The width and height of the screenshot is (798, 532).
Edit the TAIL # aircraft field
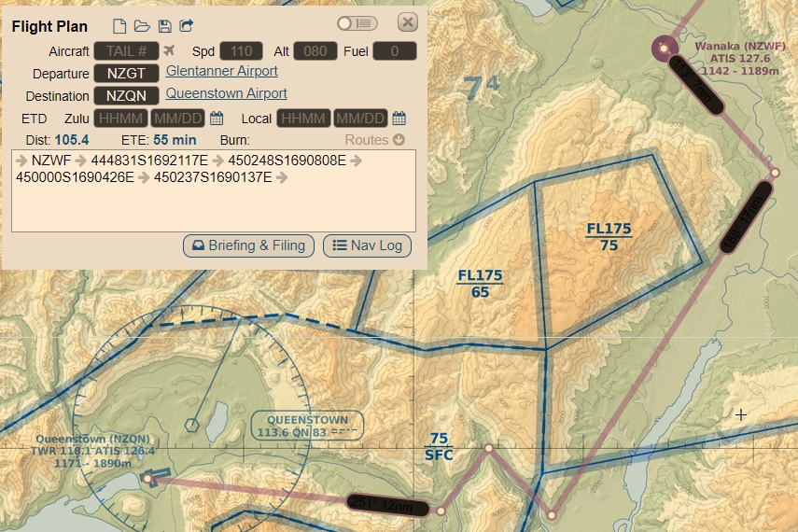(x=126, y=51)
